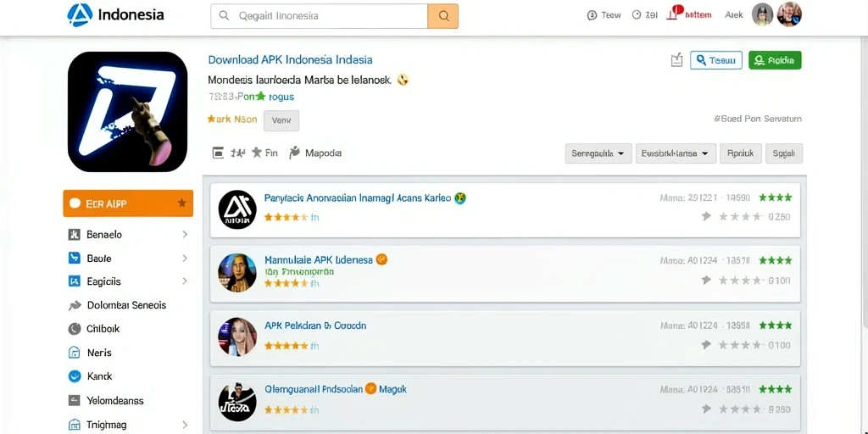Open the Ewsbrkhlansa dropdown
The width and height of the screenshot is (868, 434).
[x=676, y=153]
